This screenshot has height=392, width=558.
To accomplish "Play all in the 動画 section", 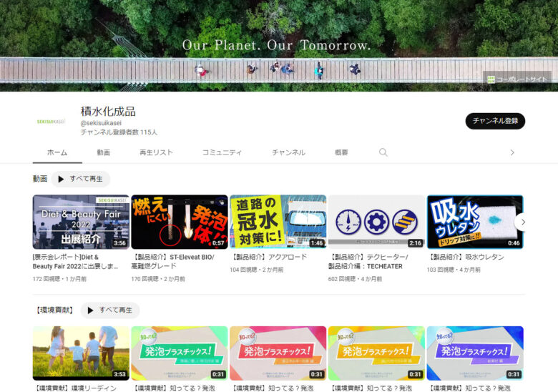I will pos(81,179).
